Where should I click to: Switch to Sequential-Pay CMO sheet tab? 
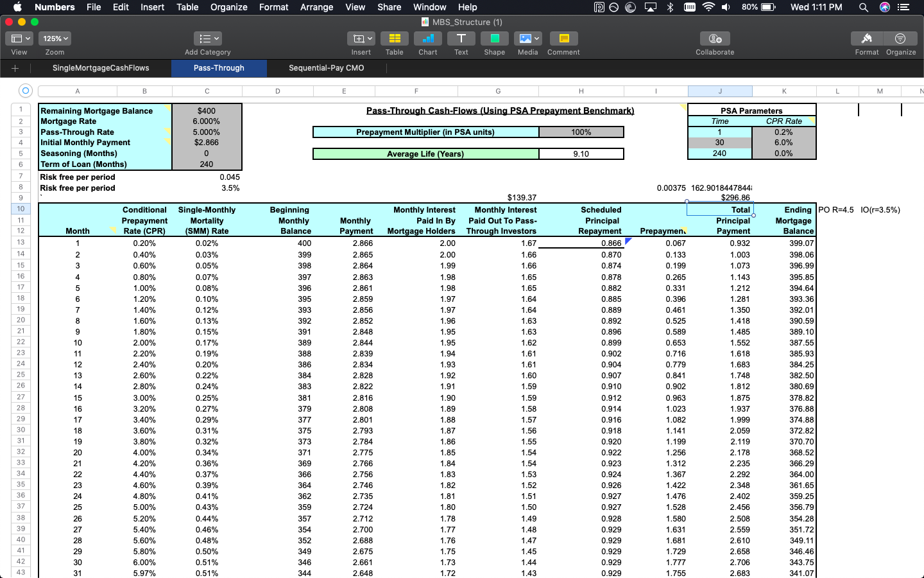[327, 68]
